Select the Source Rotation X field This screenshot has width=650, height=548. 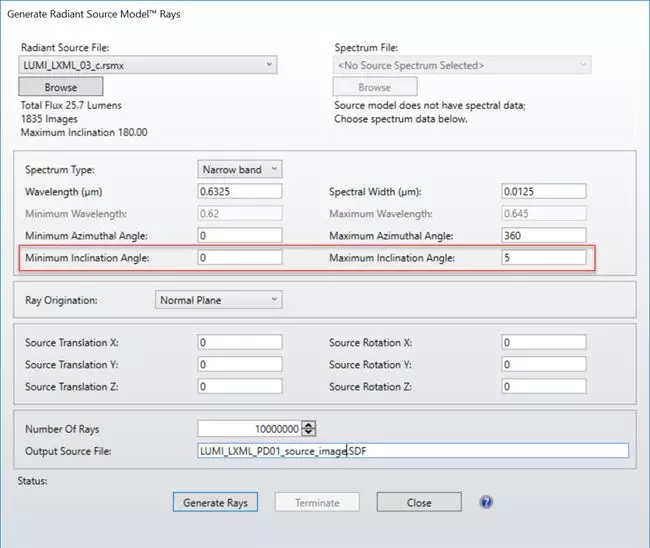[543, 342]
